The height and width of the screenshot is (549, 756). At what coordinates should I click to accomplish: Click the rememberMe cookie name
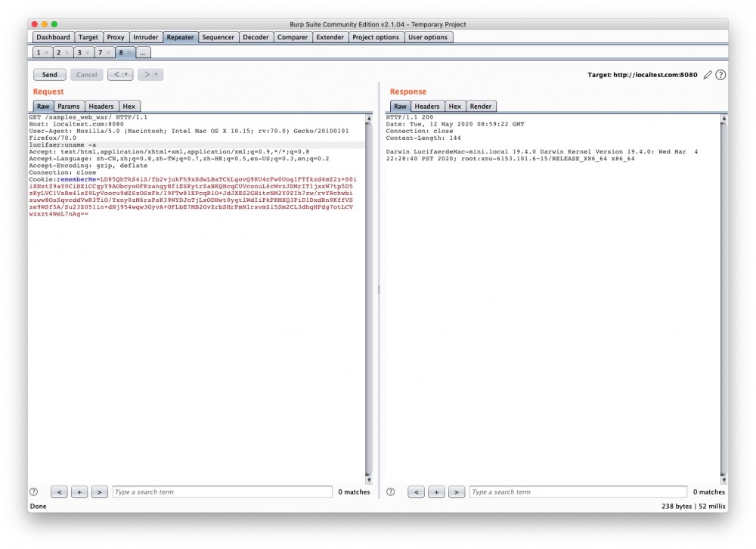point(76,179)
